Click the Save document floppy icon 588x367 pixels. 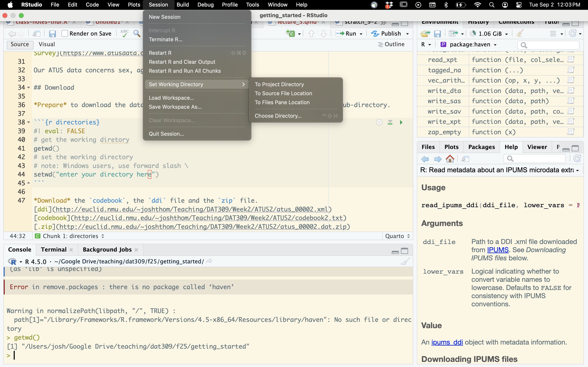pos(52,34)
